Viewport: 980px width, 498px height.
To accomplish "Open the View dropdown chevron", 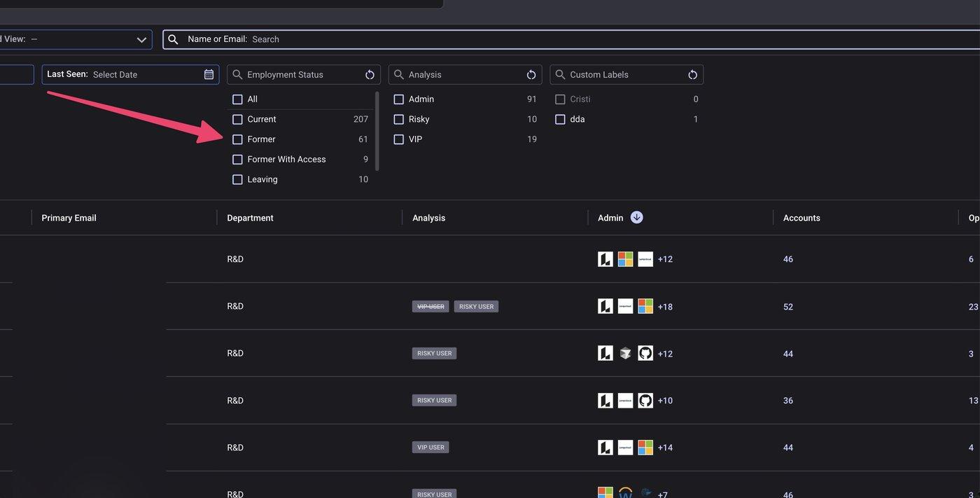I will [142, 40].
